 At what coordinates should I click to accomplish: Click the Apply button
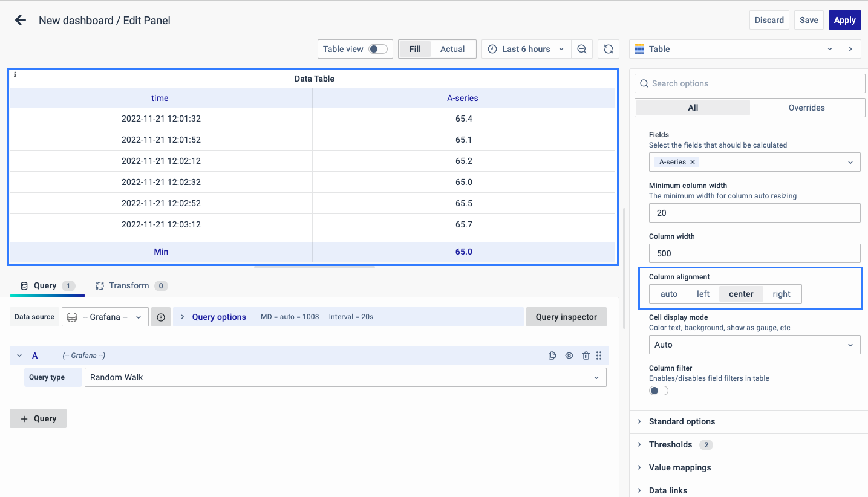click(844, 20)
